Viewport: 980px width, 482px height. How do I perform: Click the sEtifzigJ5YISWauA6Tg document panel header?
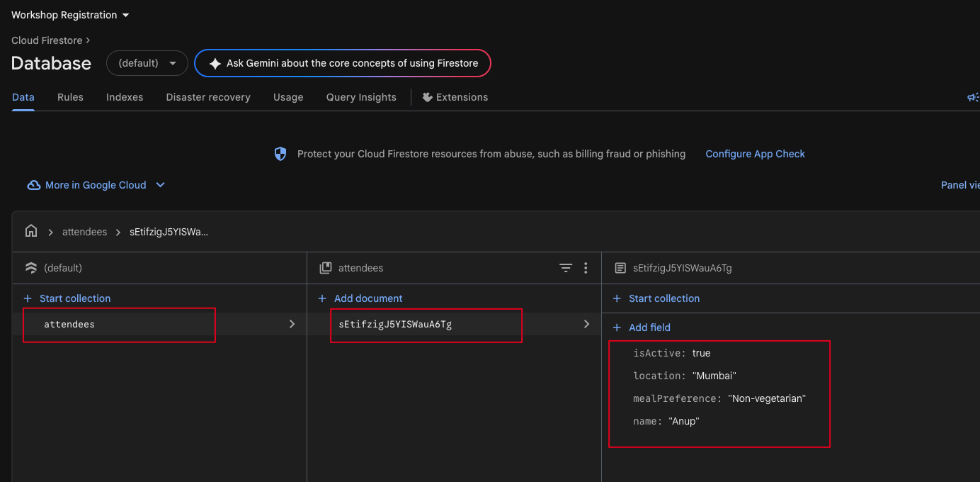(x=683, y=268)
